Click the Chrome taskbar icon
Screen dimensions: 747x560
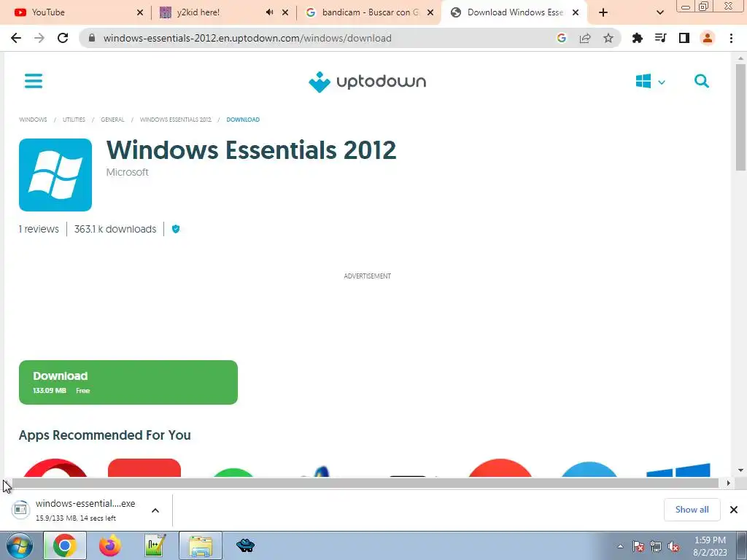65,545
